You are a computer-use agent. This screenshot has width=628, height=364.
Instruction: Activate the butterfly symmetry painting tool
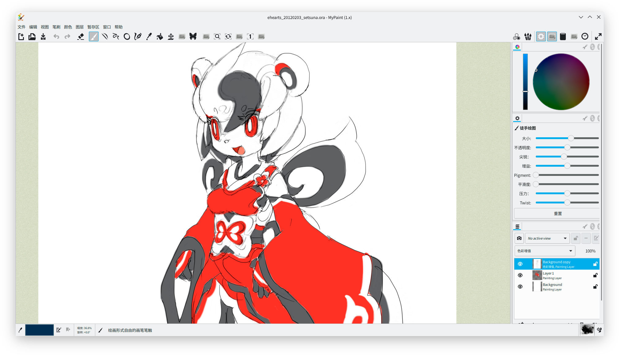pos(193,37)
